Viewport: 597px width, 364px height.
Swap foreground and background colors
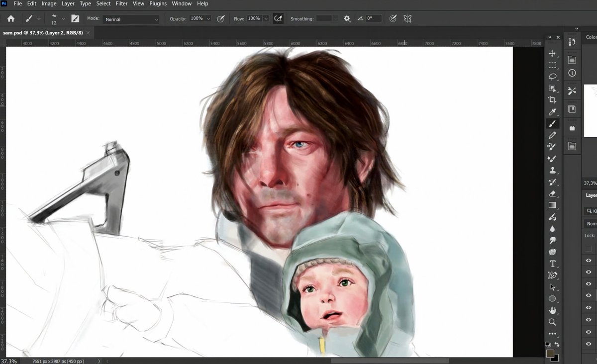click(557, 344)
